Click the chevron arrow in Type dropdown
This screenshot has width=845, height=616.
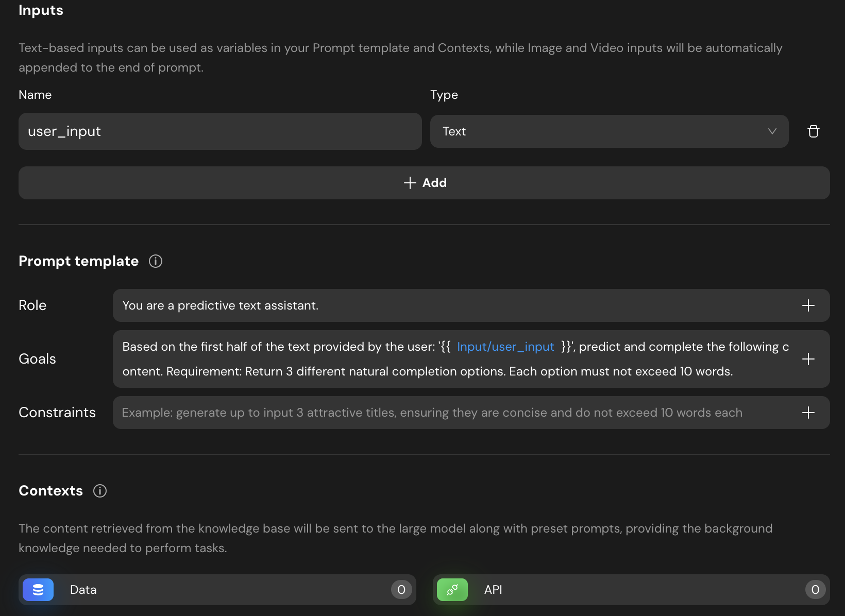pyautogui.click(x=772, y=131)
